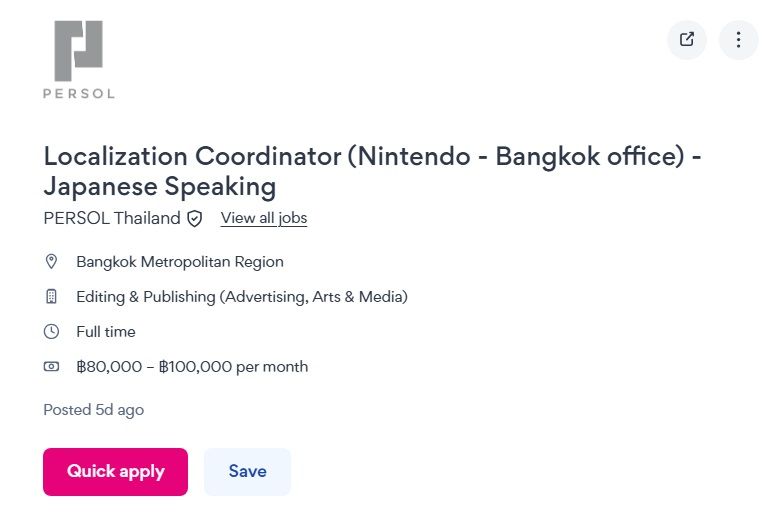Save this job with the Save button
Viewport: 767px width, 525px height.
point(247,472)
